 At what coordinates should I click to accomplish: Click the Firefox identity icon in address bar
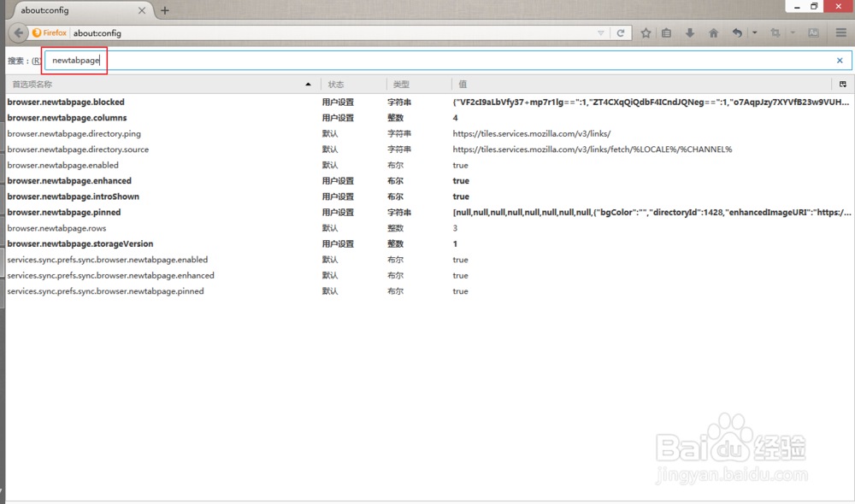tap(50, 32)
